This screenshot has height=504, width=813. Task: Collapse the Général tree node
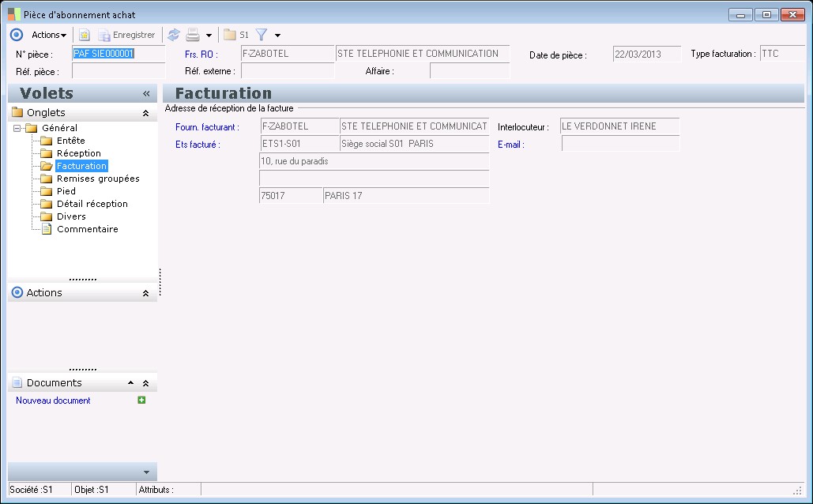pyautogui.click(x=17, y=128)
